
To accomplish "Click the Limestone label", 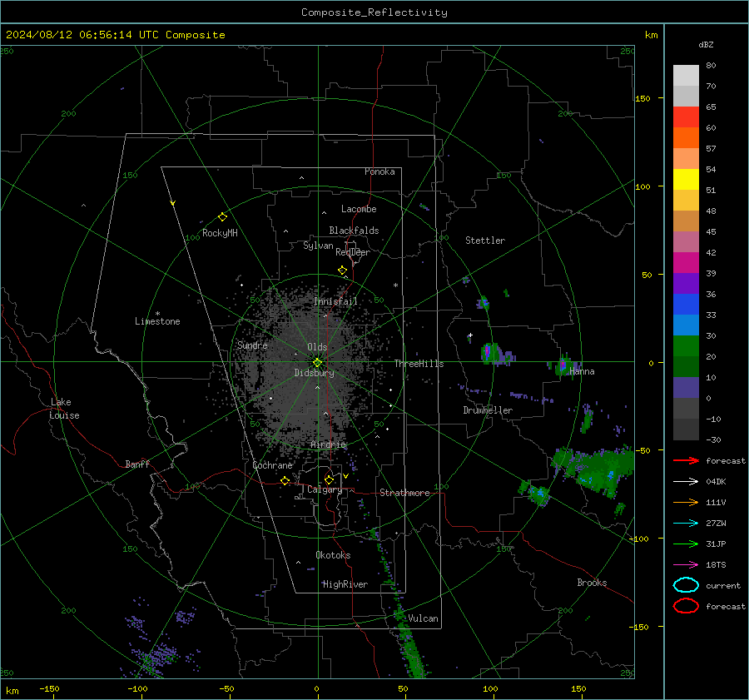I will 157,321.
